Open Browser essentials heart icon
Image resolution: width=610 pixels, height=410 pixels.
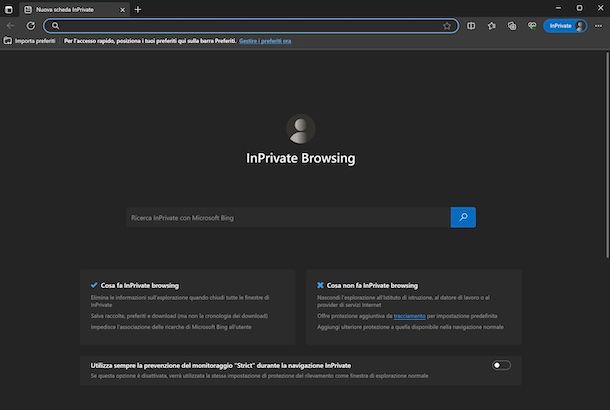coord(532,26)
